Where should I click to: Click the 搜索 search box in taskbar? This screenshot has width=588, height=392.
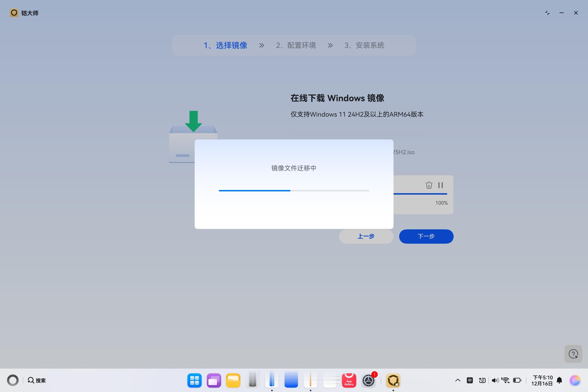[37, 381]
